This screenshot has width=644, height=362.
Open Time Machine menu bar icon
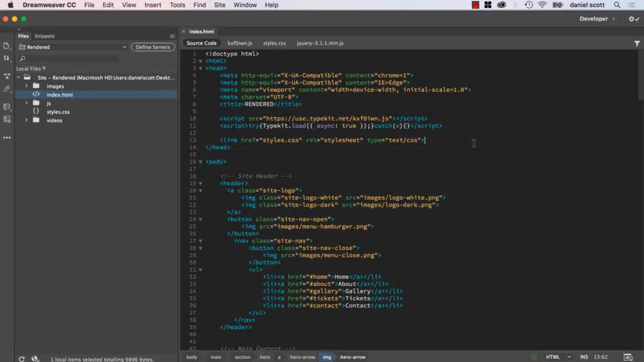(x=528, y=5)
